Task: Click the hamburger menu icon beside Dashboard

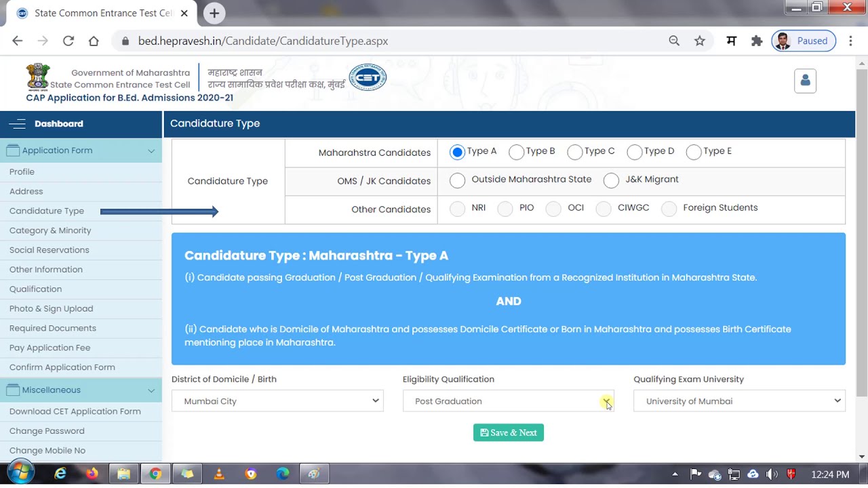Action: [x=18, y=124]
